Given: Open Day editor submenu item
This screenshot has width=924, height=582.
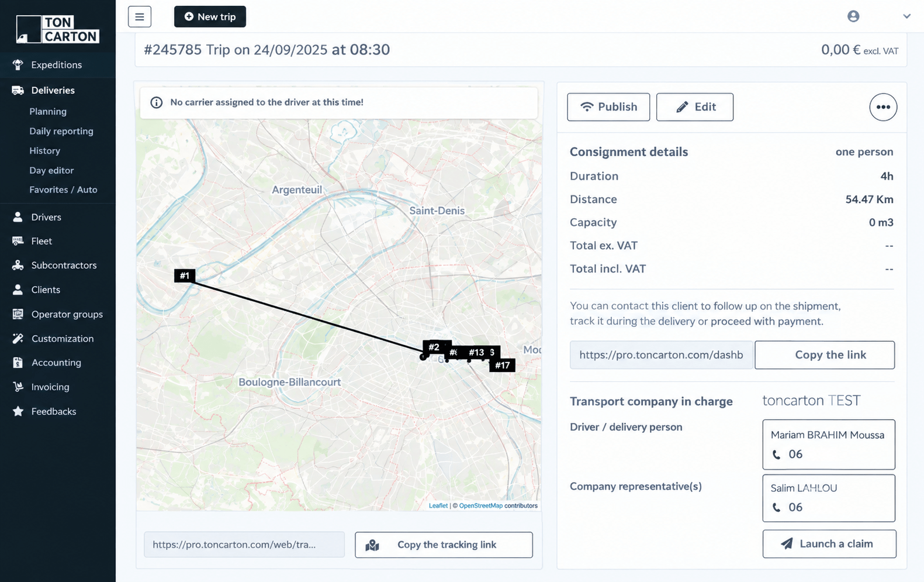Looking at the screenshot, I should tap(51, 170).
